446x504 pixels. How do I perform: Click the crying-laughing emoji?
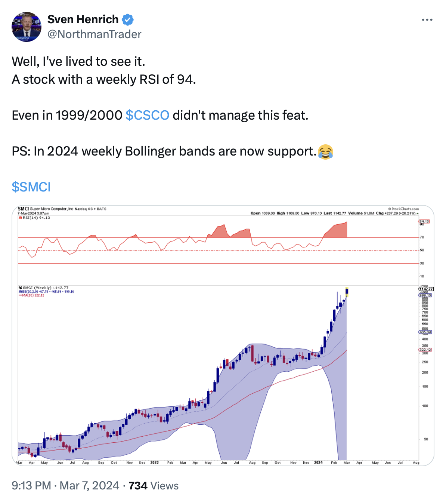click(325, 151)
